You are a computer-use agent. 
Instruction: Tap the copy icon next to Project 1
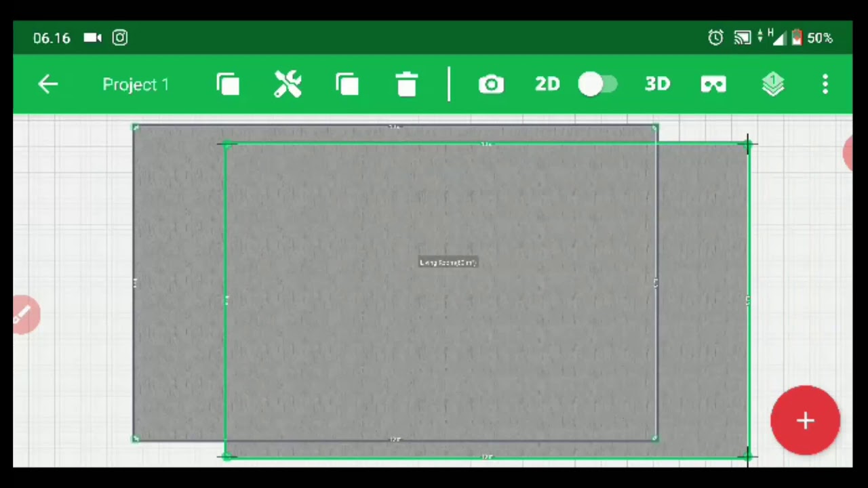[x=228, y=84]
